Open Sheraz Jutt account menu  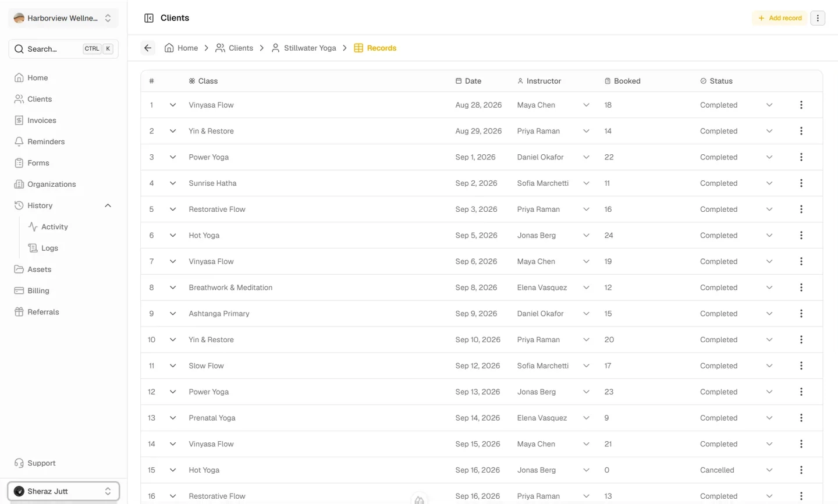pos(63,491)
